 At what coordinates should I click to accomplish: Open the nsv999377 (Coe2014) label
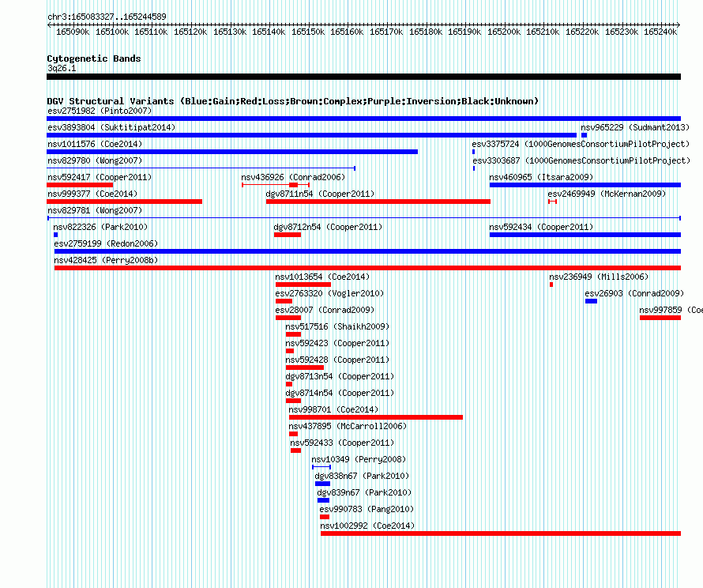92,194
